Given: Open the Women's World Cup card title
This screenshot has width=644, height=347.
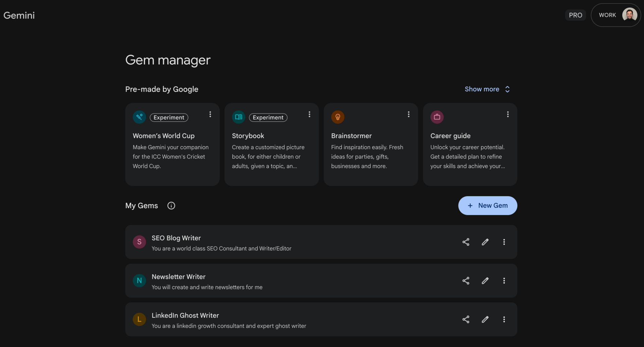Looking at the screenshot, I should pyautogui.click(x=164, y=136).
